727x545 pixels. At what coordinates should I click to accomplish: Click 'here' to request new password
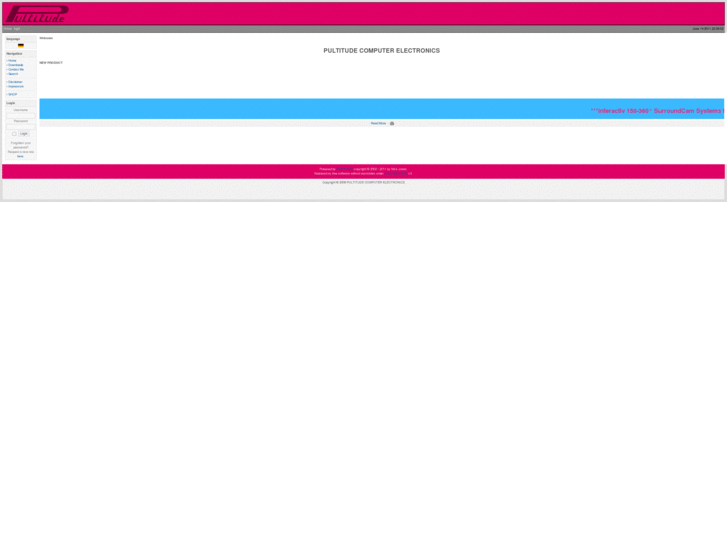20,156
